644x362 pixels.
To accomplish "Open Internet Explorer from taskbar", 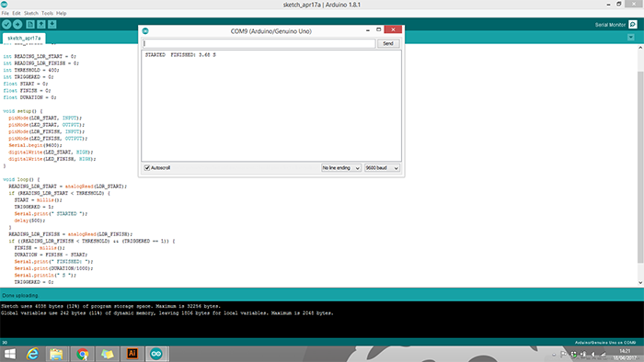I will [32, 354].
